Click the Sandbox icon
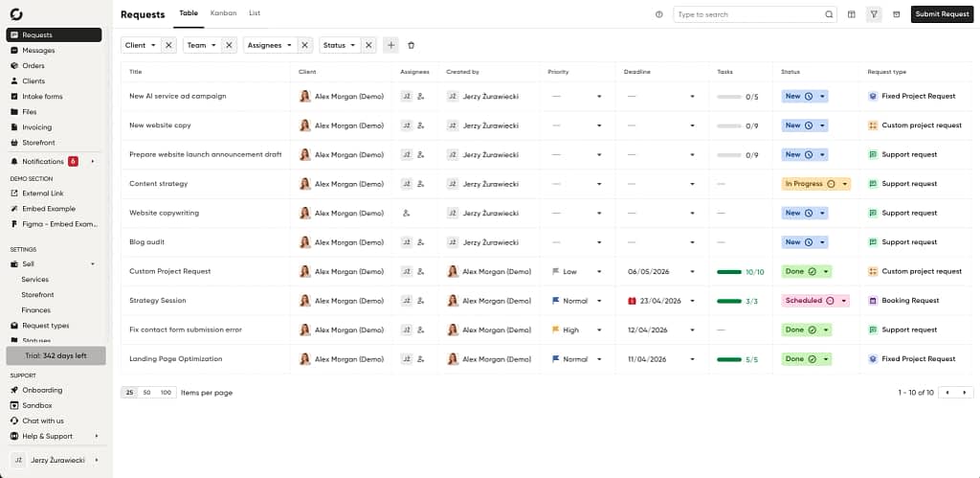The width and height of the screenshot is (980, 478). point(14,405)
